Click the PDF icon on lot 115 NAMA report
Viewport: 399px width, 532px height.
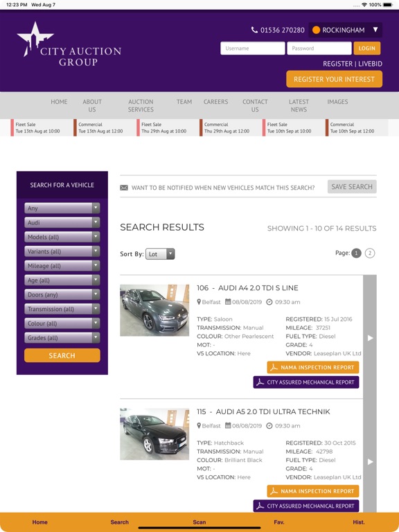pos(274,491)
